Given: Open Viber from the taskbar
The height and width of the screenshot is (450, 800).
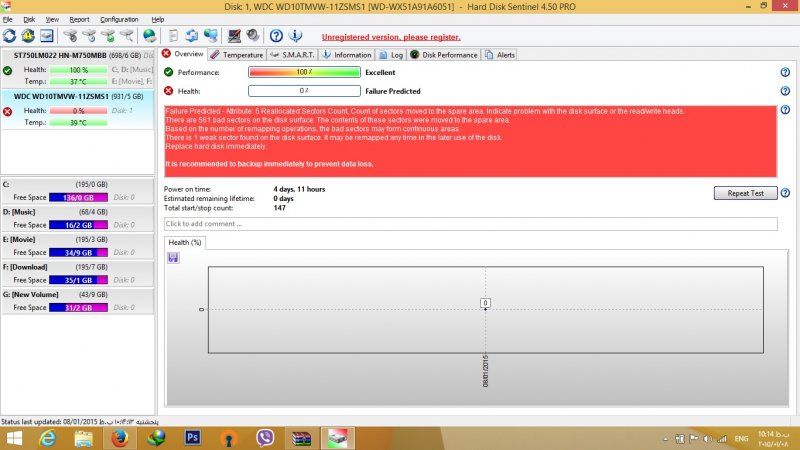Looking at the screenshot, I should pyautogui.click(x=265, y=438).
